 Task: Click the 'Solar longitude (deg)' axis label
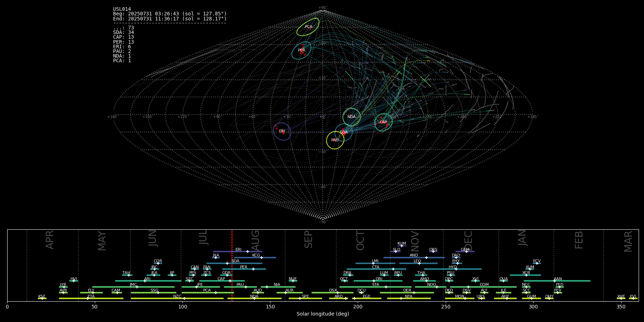coord(323,314)
